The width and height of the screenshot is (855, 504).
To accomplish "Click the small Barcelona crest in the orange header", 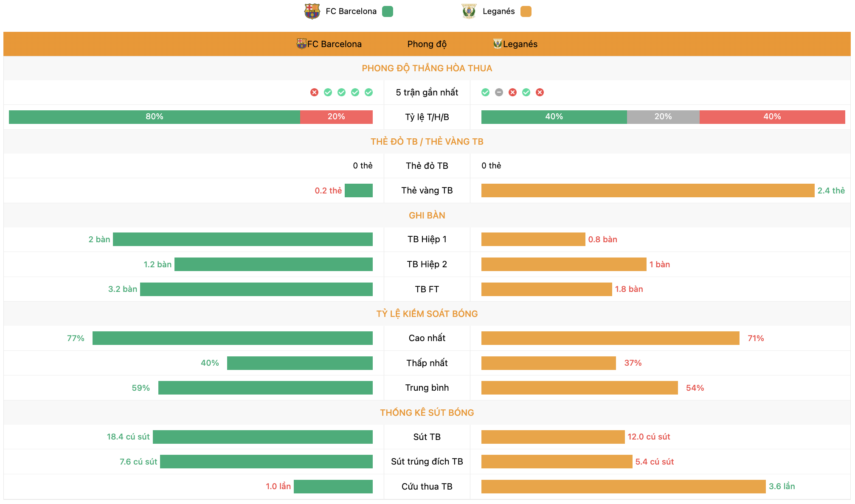I will point(301,44).
